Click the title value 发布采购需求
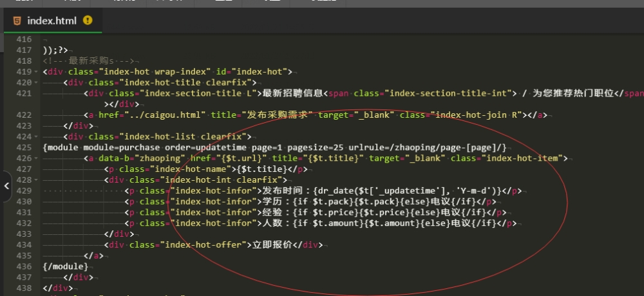 coord(277,115)
